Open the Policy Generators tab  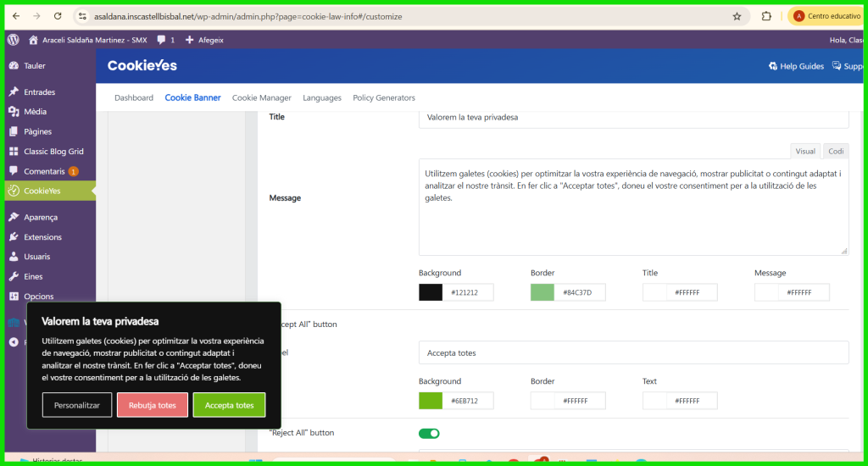384,97
